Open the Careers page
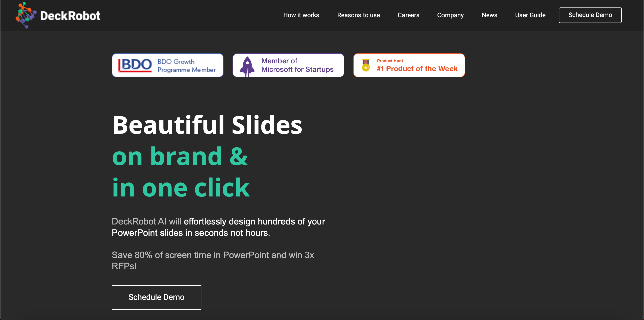The image size is (644, 320). click(x=408, y=15)
